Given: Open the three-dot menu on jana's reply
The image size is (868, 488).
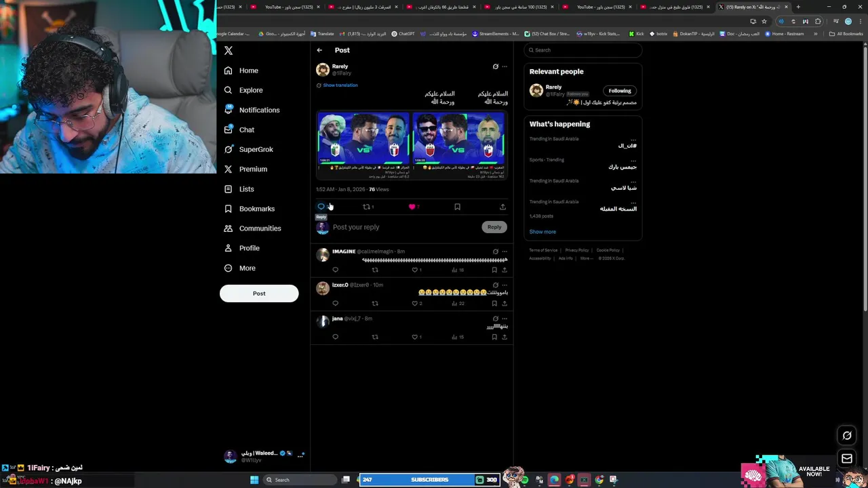Looking at the screenshot, I should 504,319.
